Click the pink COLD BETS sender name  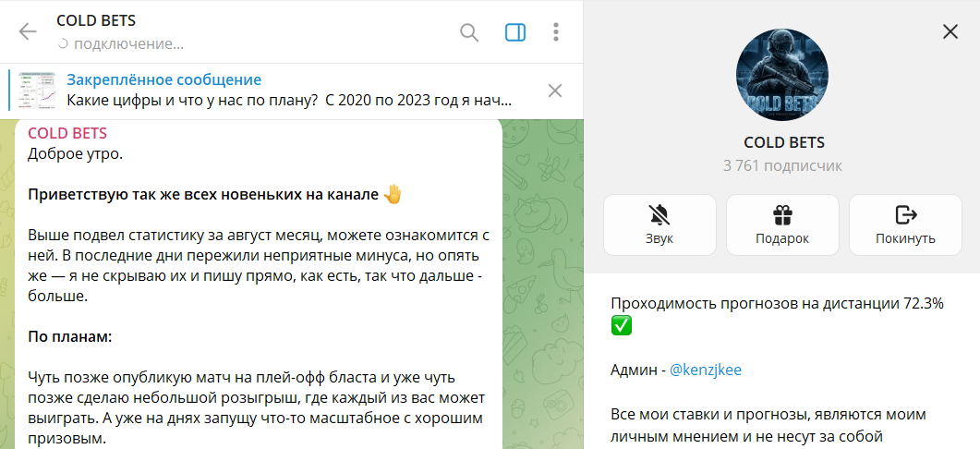pos(67,133)
